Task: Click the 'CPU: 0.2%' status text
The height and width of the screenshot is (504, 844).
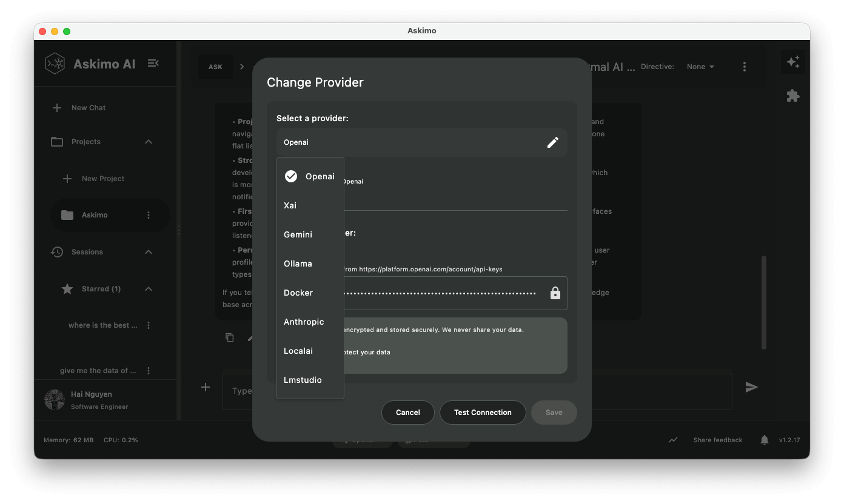Action: pyautogui.click(x=121, y=440)
